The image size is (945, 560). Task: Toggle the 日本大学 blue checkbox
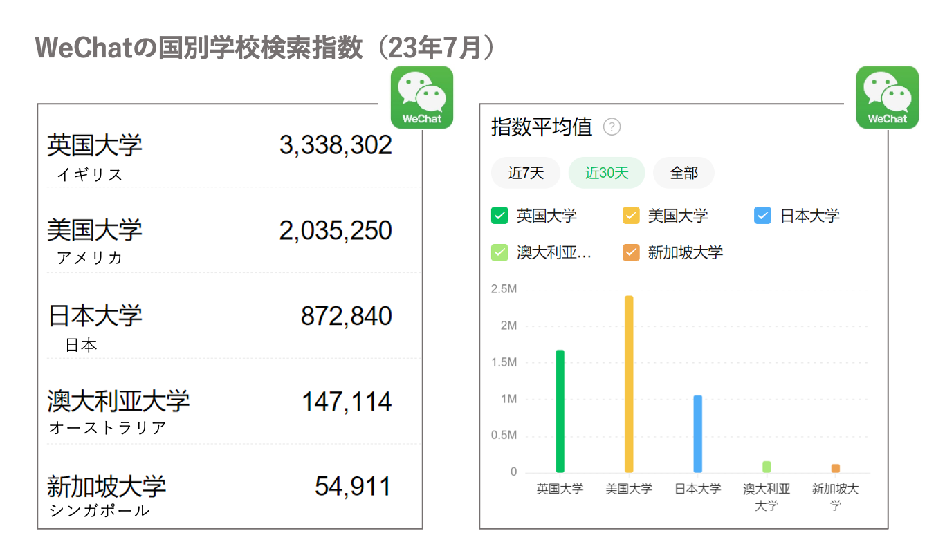[762, 216]
